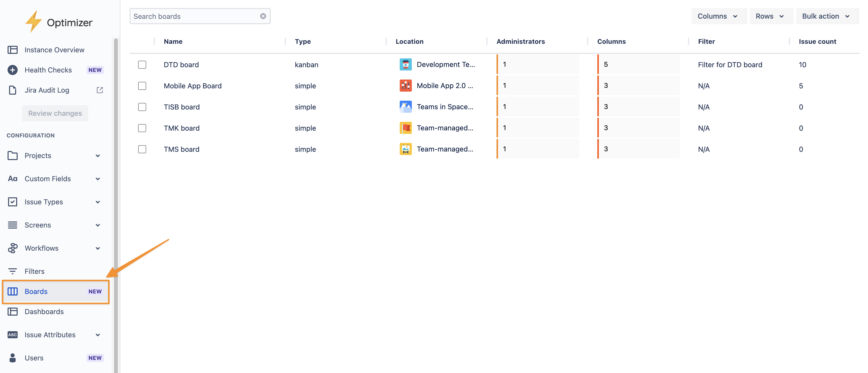Expand the Workflows section
Screen dimensions: 868x373
pyautogui.click(x=42, y=248)
